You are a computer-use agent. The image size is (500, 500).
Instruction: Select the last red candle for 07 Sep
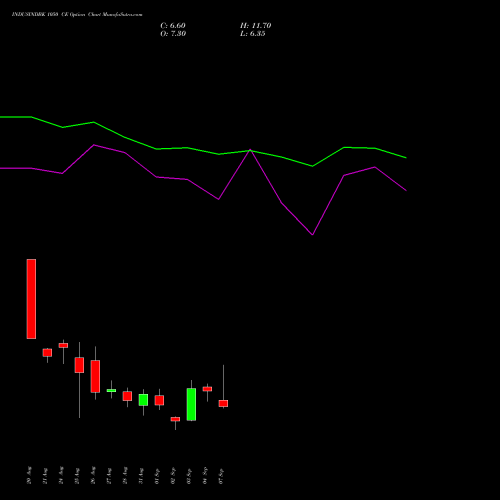pos(223,403)
